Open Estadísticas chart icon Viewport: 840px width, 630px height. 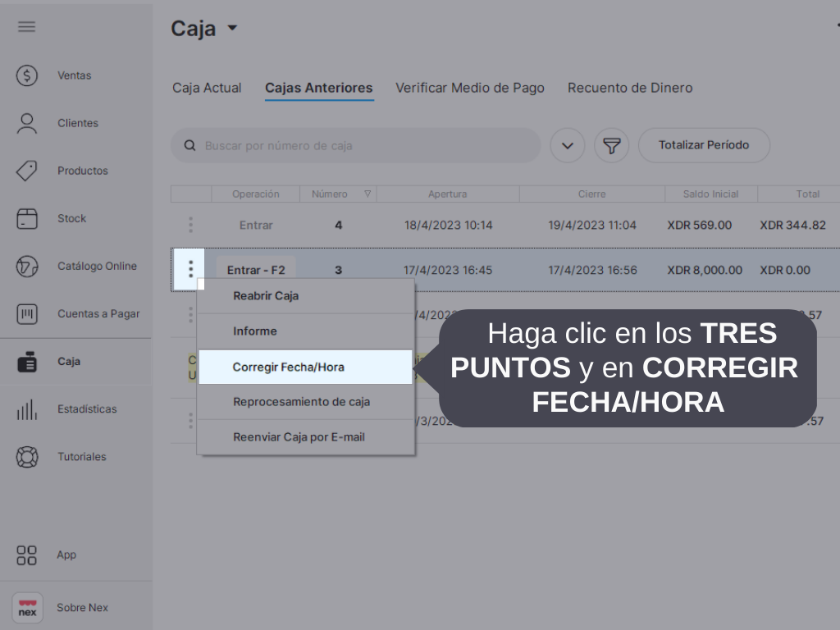(27, 409)
